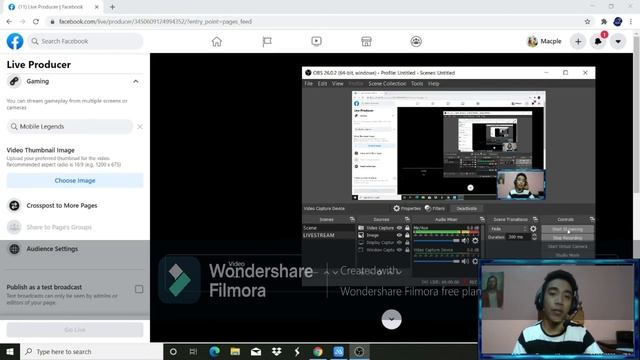Open the Macple profile link
640x360 pixels.
tap(544, 41)
